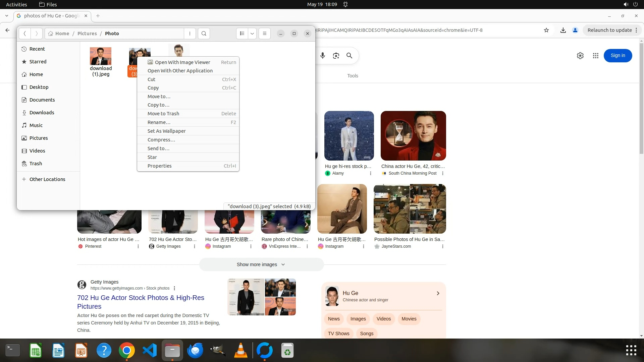Choose Rename from context menu
Viewport: 644px width, 362px height.
coord(159,122)
